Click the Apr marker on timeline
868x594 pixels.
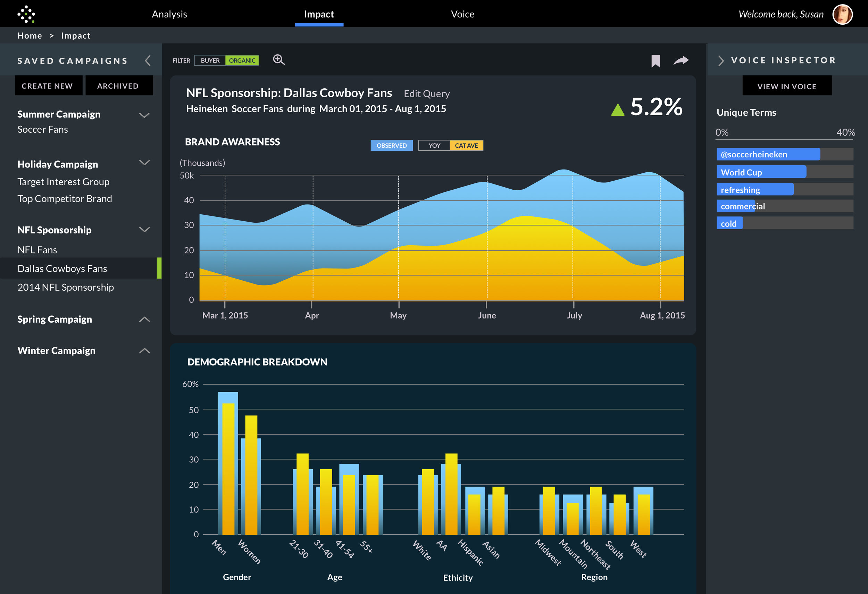point(312,315)
